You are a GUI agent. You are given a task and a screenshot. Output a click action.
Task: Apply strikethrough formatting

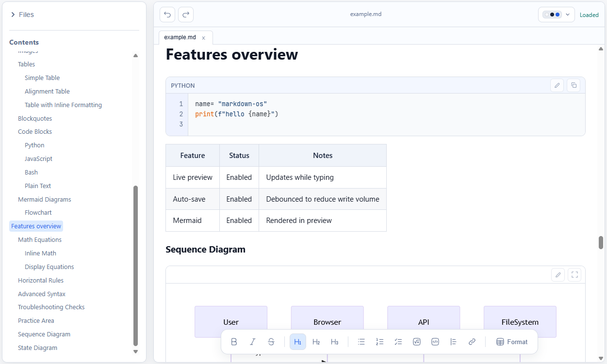tap(271, 342)
